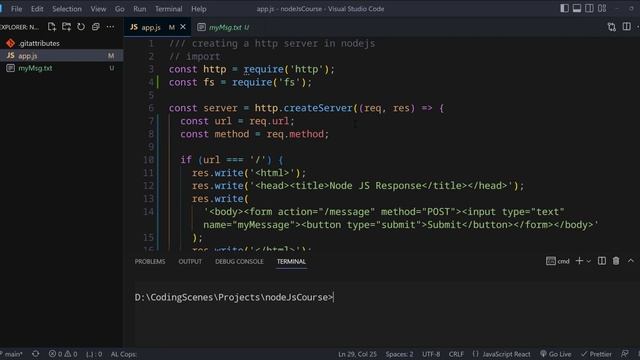Open the Go menu
The image size is (640, 360).
click(x=120, y=9)
